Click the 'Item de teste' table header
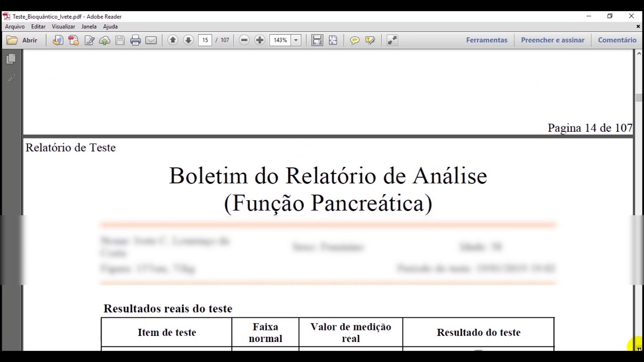Image resolution: width=644 pixels, height=362 pixels. pos(167,332)
